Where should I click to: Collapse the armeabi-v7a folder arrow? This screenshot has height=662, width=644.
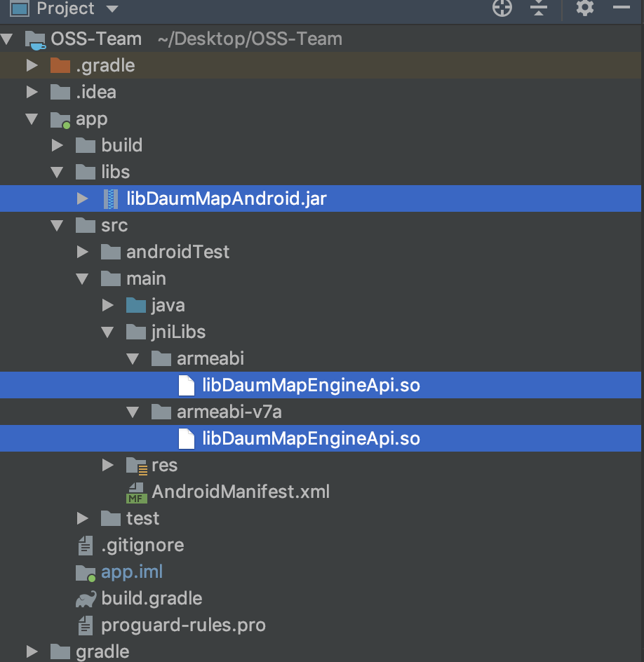pos(133,412)
